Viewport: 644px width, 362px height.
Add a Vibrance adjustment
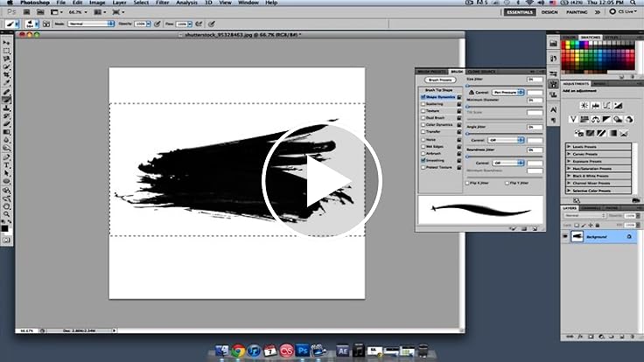click(x=573, y=120)
